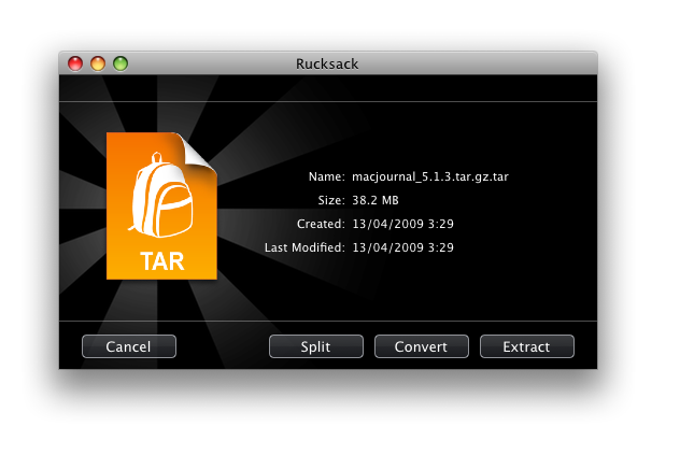Screen dimensions: 680x455
Task: Click the Rucksack title text
Action: point(327,64)
